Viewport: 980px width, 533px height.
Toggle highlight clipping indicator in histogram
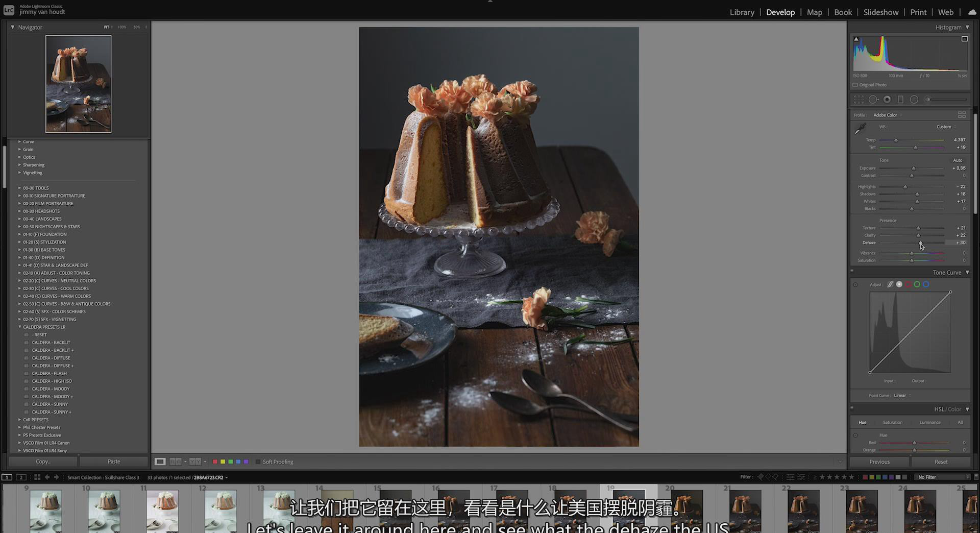click(x=964, y=39)
